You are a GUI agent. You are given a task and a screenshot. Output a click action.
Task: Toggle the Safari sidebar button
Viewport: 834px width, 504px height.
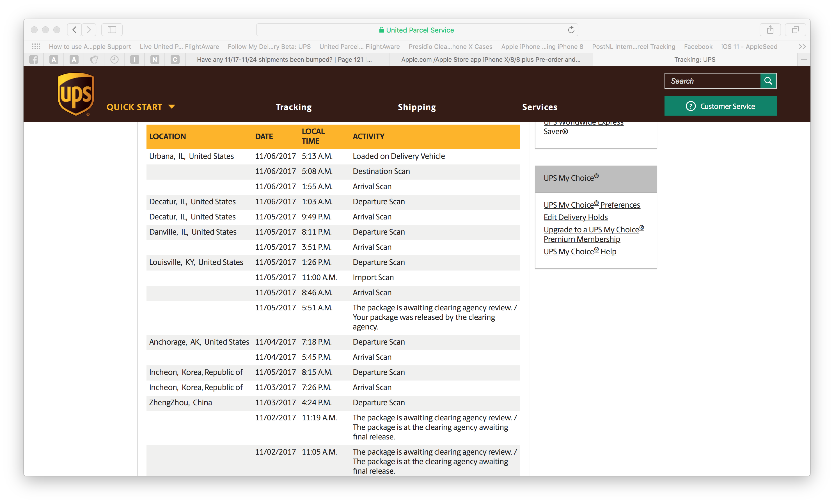click(x=112, y=30)
